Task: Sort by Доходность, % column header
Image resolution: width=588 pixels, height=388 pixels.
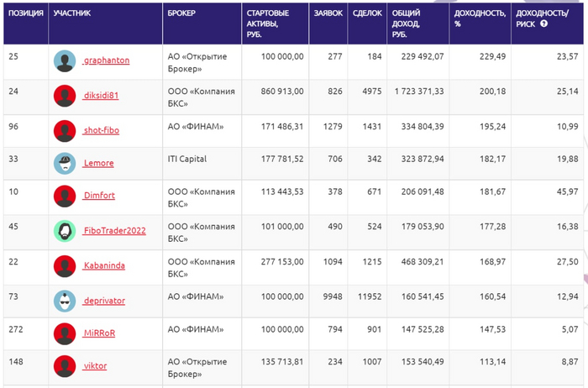Action: pos(479,18)
